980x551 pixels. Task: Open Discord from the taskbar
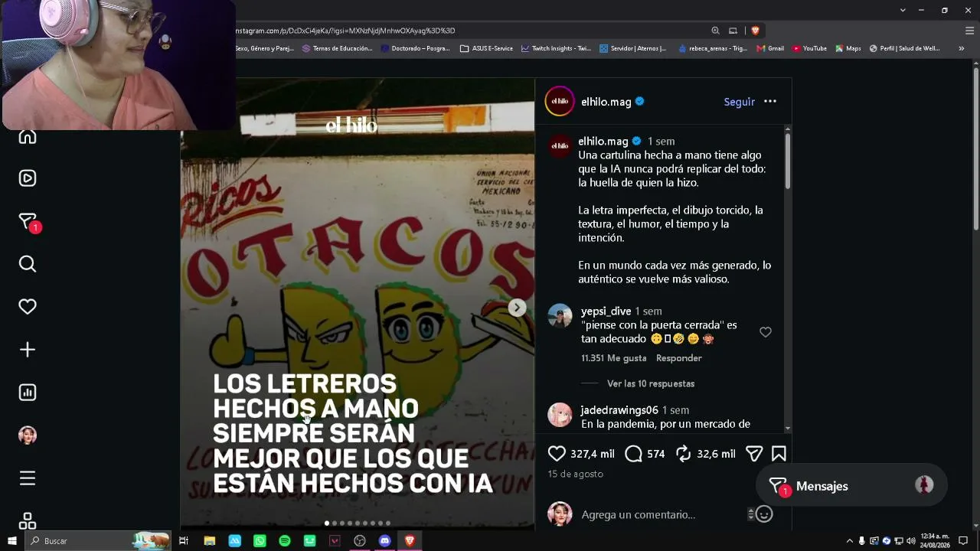pyautogui.click(x=384, y=541)
